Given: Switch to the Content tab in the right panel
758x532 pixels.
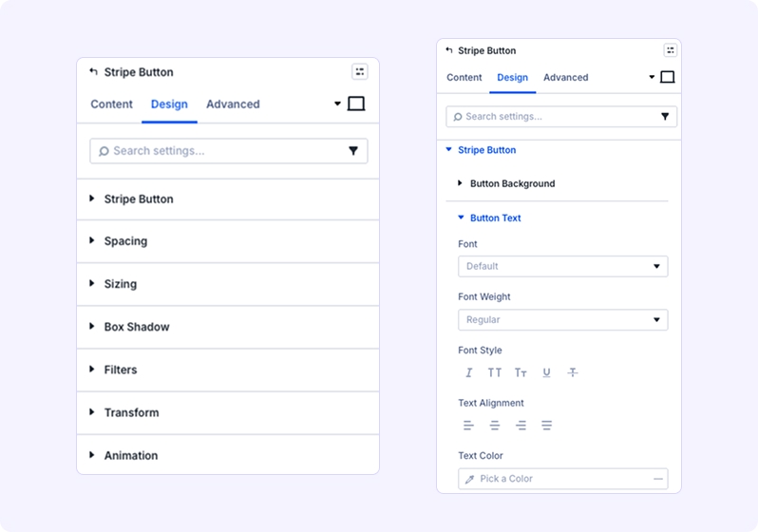Looking at the screenshot, I should coord(464,78).
